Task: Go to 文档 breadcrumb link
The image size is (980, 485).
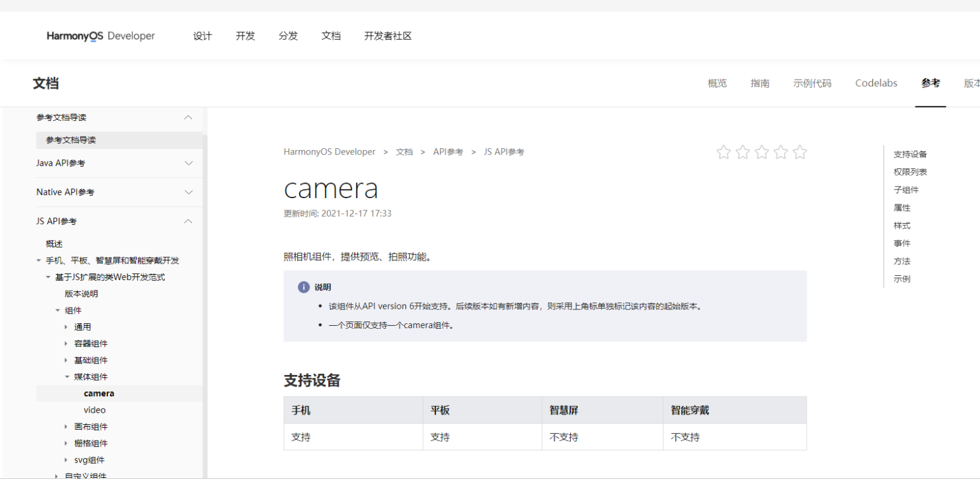Action: 404,152
